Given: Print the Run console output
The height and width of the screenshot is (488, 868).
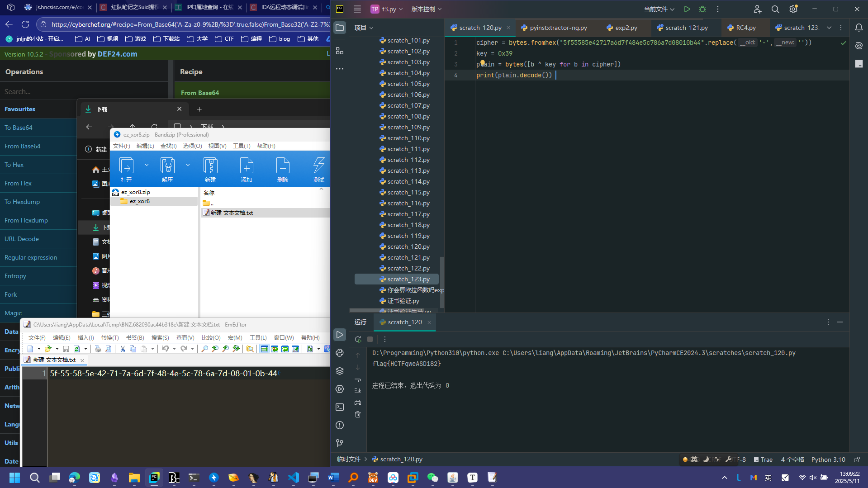Looking at the screenshot, I should click(358, 403).
